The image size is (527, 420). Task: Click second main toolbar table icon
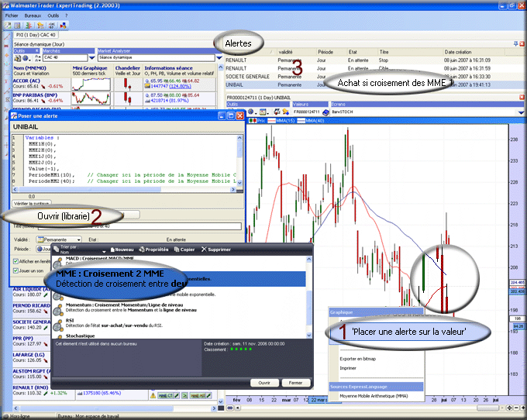tap(18, 26)
